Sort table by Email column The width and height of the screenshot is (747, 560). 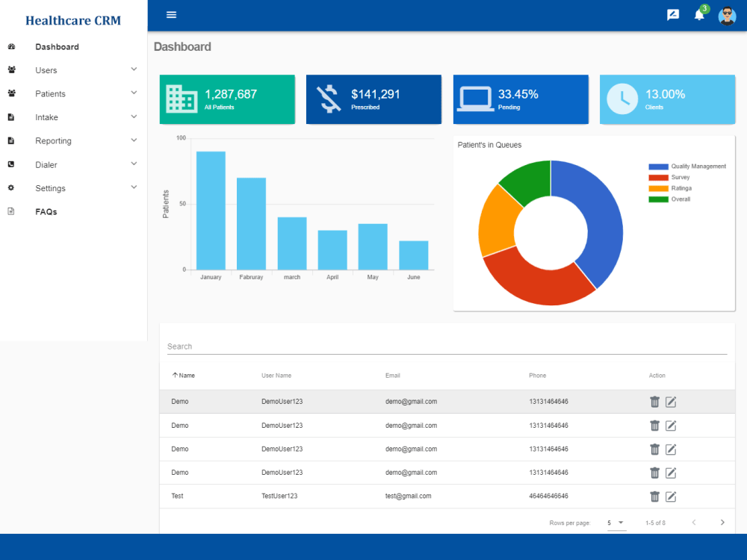coord(393,376)
